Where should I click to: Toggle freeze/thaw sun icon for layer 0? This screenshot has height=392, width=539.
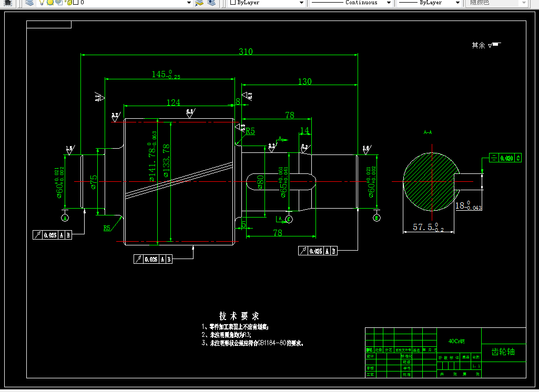point(50,3)
